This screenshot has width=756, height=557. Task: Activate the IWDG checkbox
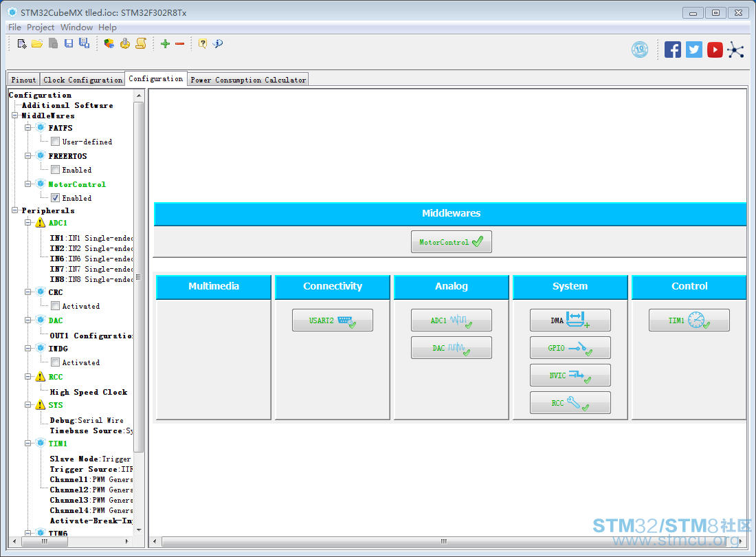(x=56, y=362)
